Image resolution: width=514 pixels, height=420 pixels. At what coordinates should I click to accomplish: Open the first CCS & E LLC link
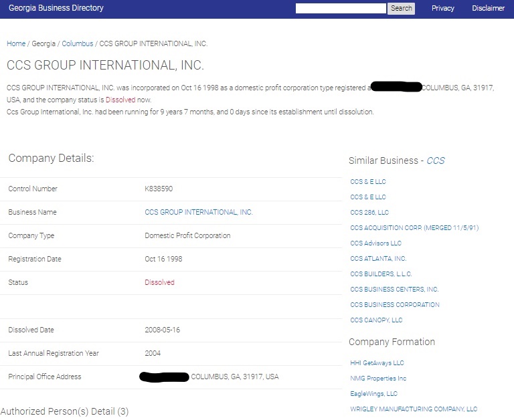[x=368, y=181]
